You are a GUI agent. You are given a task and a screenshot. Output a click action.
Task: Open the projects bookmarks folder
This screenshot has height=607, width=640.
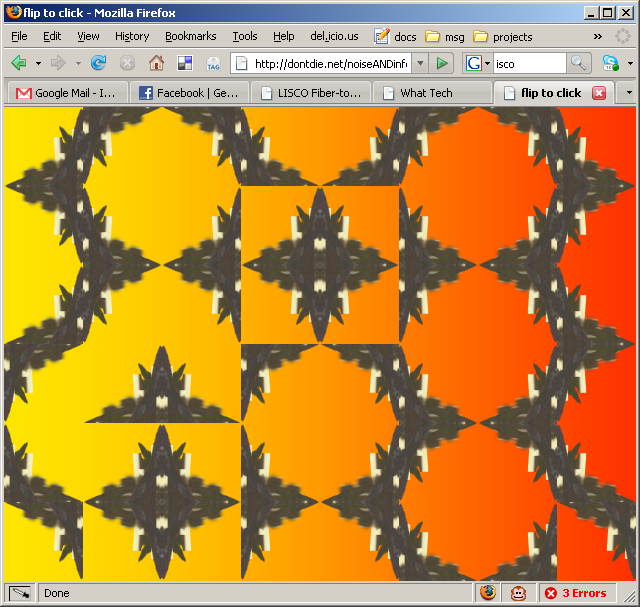tap(502, 37)
